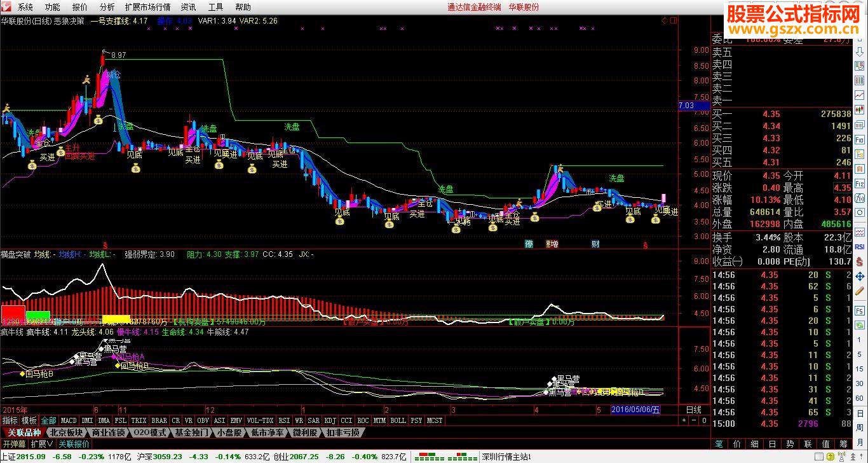Click the 2016/05/06/五 date marker
The image size is (868, 463).
click(635, 410)
